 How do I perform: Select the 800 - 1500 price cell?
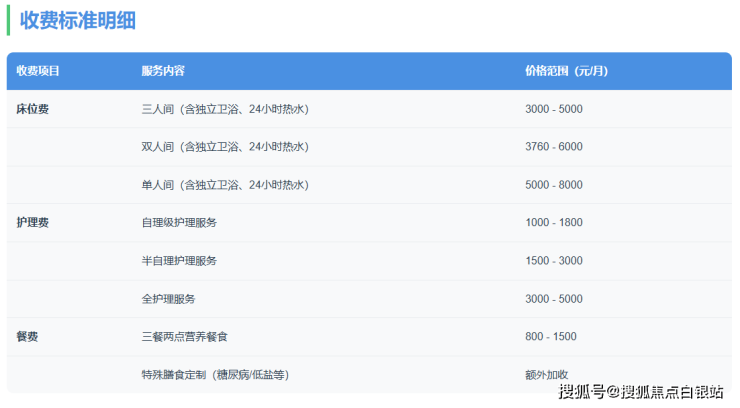(x=550, y=337)
